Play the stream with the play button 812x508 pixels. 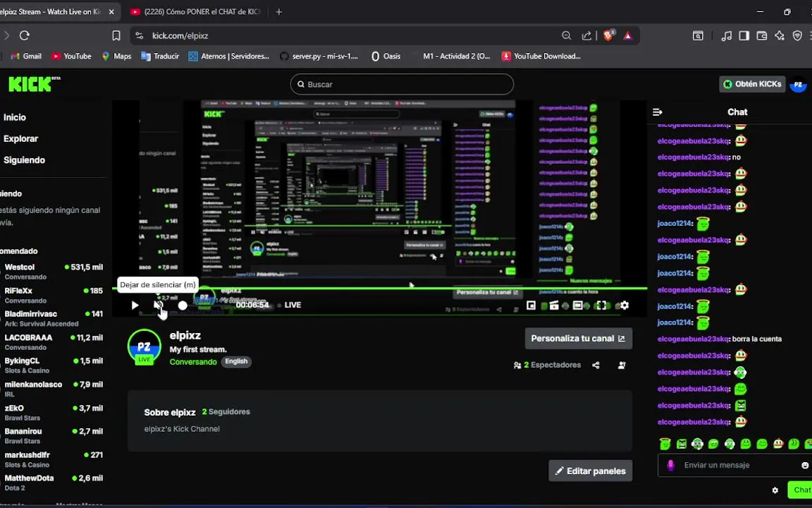pyautogui.click(x=135, y=306)
